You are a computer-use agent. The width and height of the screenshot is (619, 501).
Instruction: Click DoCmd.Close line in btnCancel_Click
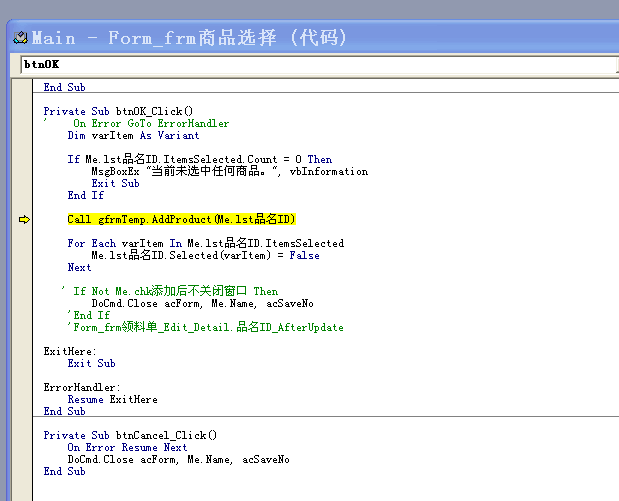pyautogui.click(x=178, y=460)
